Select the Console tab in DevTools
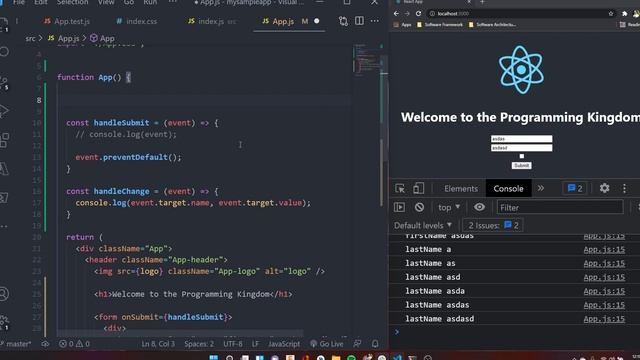The width and height of the screenshot is (640, 360). (x=509, y=189)
